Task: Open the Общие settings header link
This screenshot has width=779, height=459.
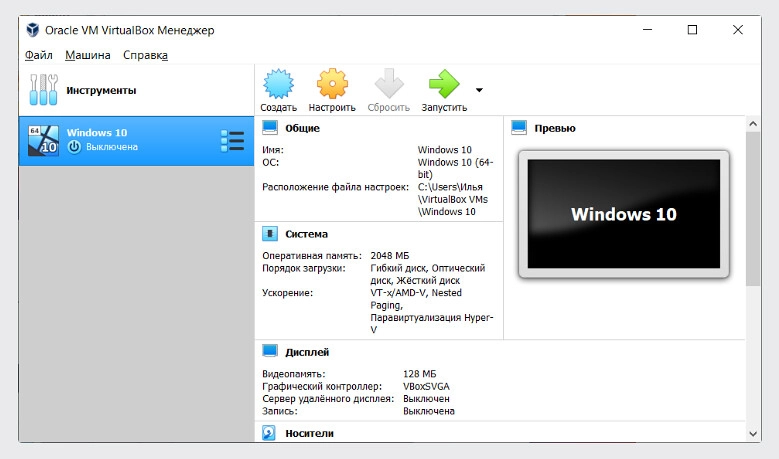Action: 302,128
